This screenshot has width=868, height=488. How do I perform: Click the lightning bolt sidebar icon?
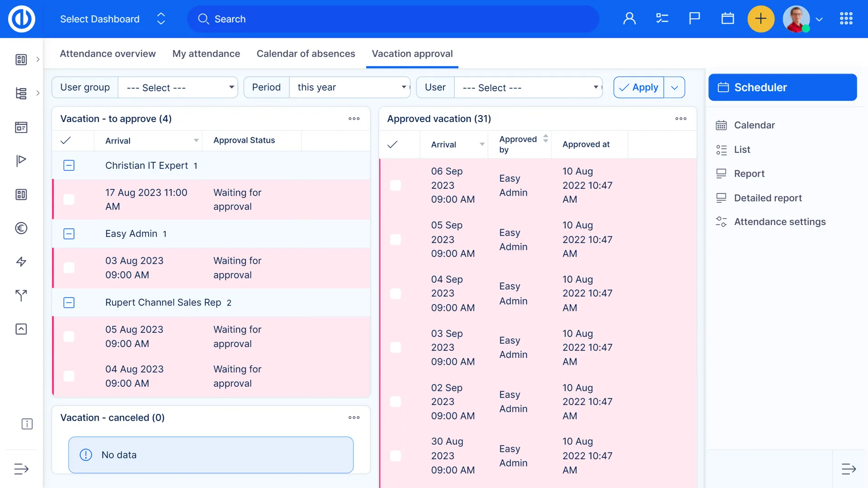(x=21, y=262)
